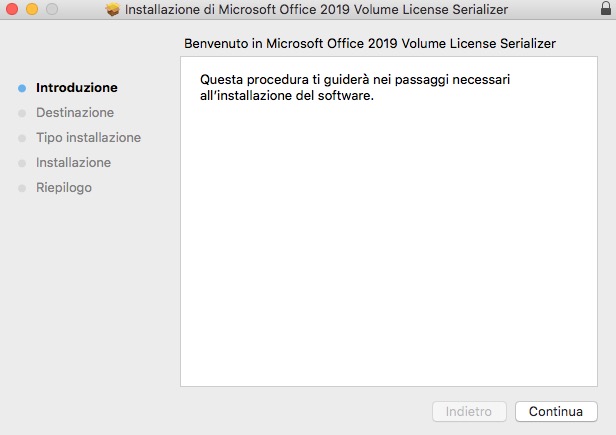Click the gray bullet beside Installazione
This screenshot has width=616, height=435.
[x=22, y=163]
